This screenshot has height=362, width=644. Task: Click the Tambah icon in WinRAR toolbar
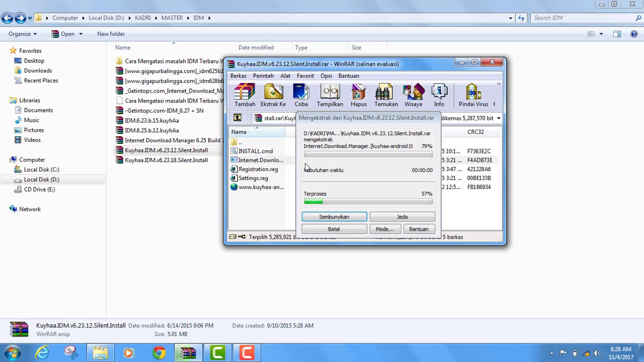point(245,96)
